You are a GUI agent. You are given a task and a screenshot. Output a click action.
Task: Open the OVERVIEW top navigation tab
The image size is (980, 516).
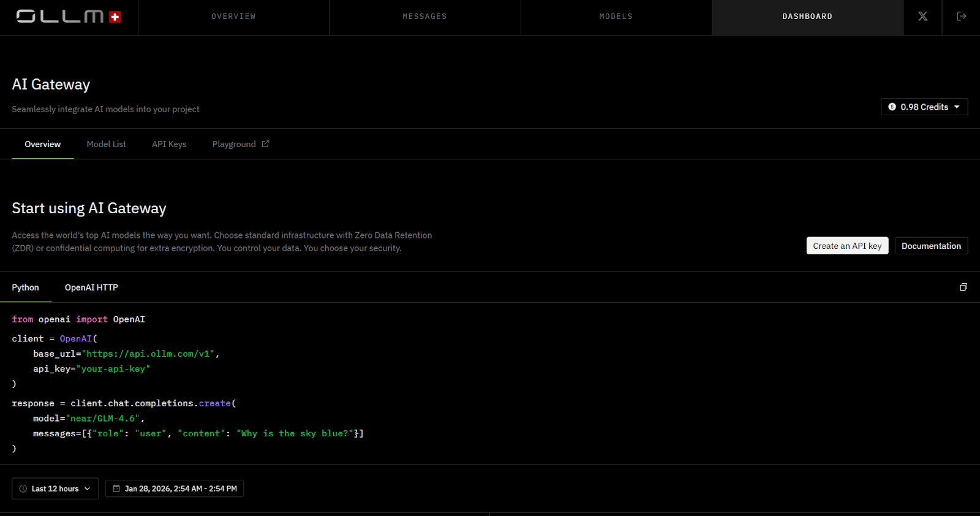pos(233,17)
